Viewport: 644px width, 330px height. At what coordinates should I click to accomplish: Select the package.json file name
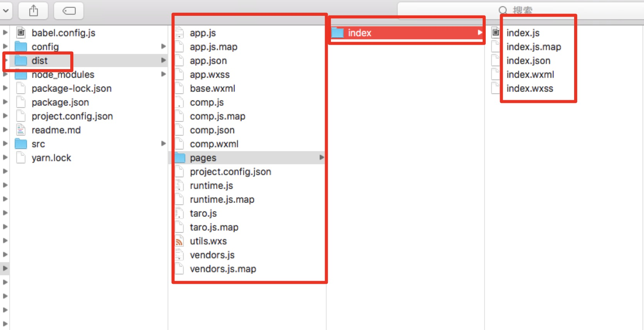tap(60, 102)
